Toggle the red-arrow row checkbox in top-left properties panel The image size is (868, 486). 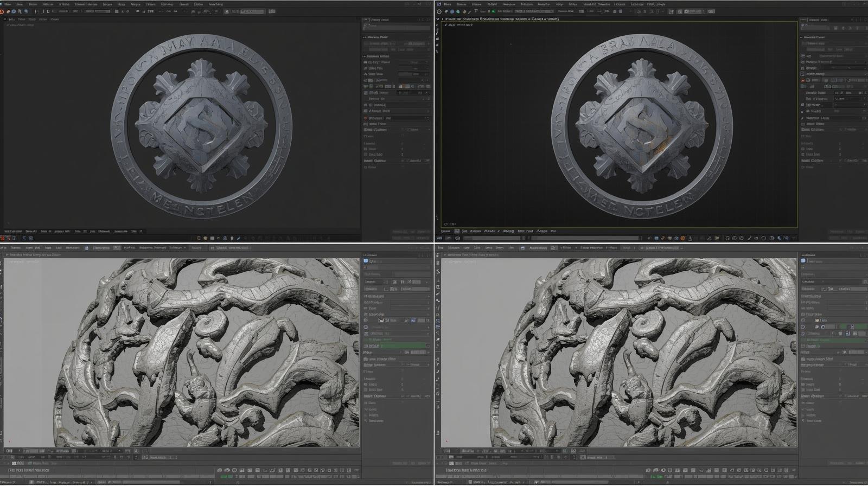[366, 118]
